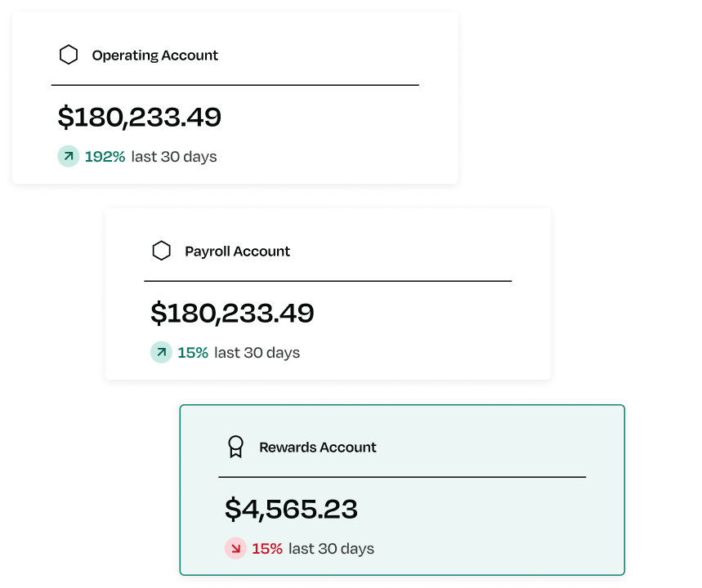Expand the Payroll Account card details

(327, 294)
